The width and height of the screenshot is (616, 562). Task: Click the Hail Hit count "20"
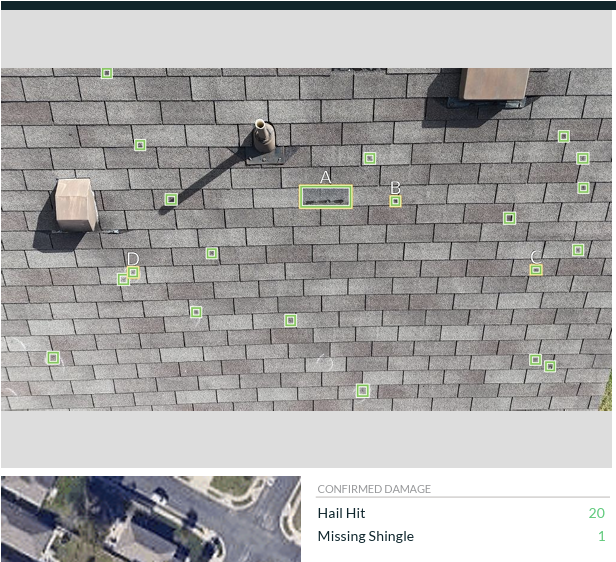tap(596, 513)
